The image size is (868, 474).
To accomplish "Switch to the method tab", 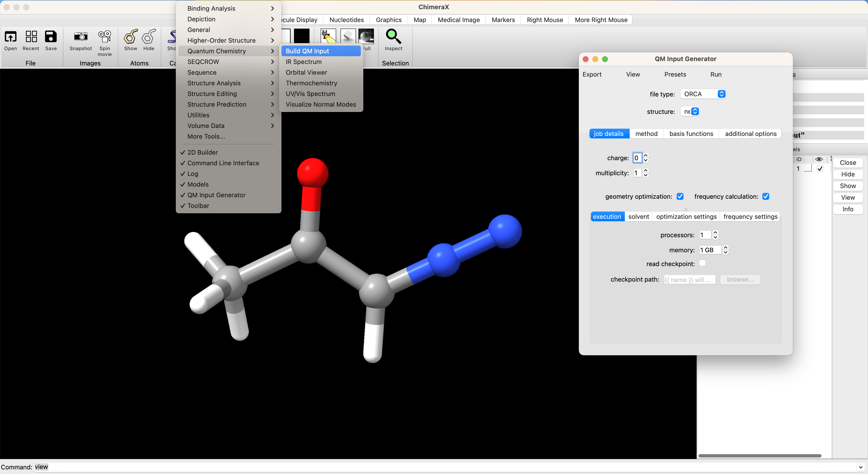I will point(646,134).
